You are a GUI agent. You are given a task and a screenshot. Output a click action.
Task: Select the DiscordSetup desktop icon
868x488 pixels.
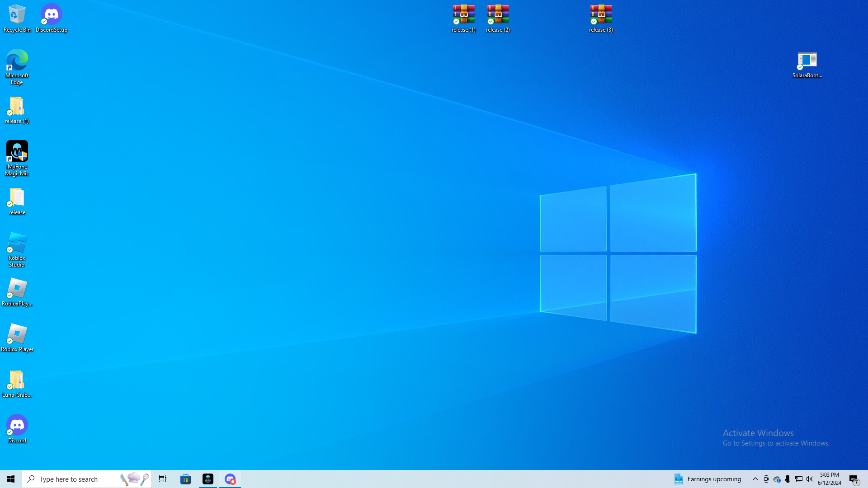pos(52,18)
